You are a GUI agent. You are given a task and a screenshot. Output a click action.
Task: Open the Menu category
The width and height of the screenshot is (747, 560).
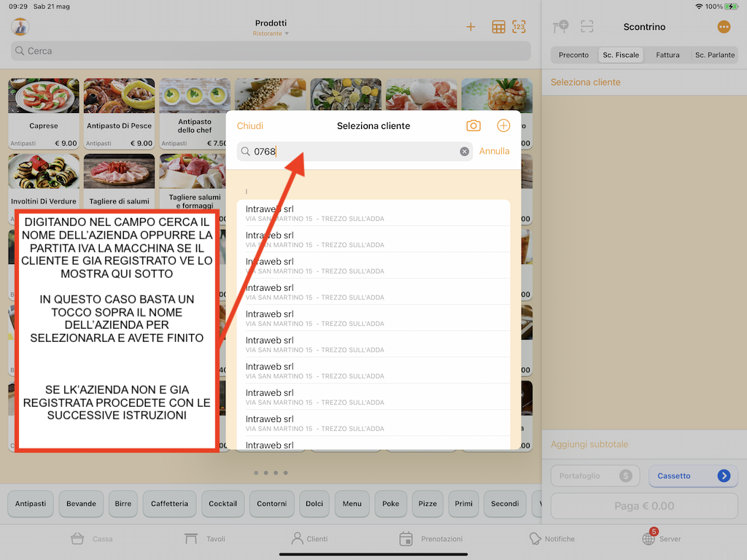click(352, 503)
